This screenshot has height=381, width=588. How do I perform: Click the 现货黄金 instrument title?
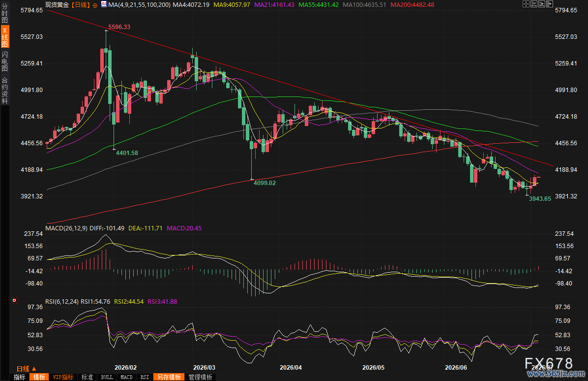(57, 5)
